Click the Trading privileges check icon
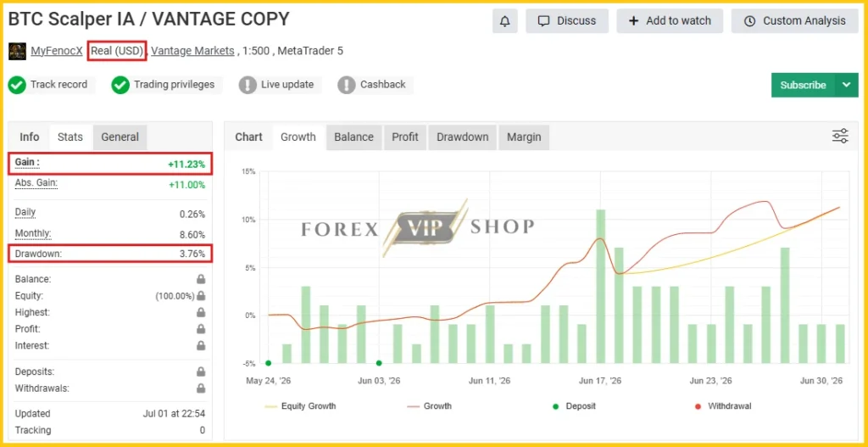Viewport: 868px width, 447px height. [120, 86]
